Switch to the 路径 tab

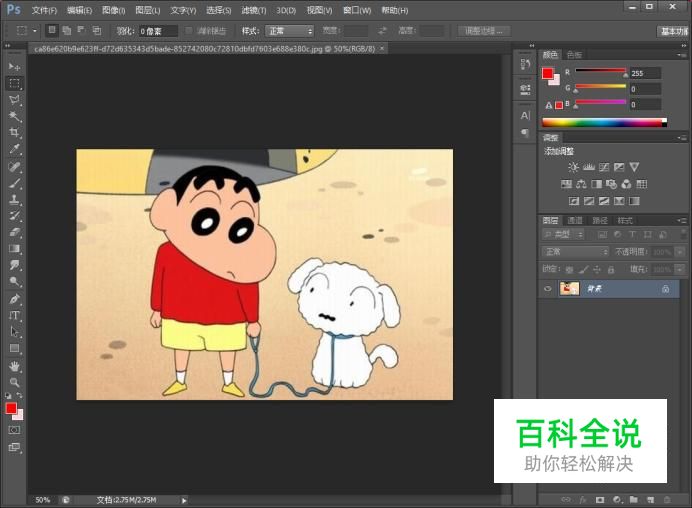tap(600, 220)
